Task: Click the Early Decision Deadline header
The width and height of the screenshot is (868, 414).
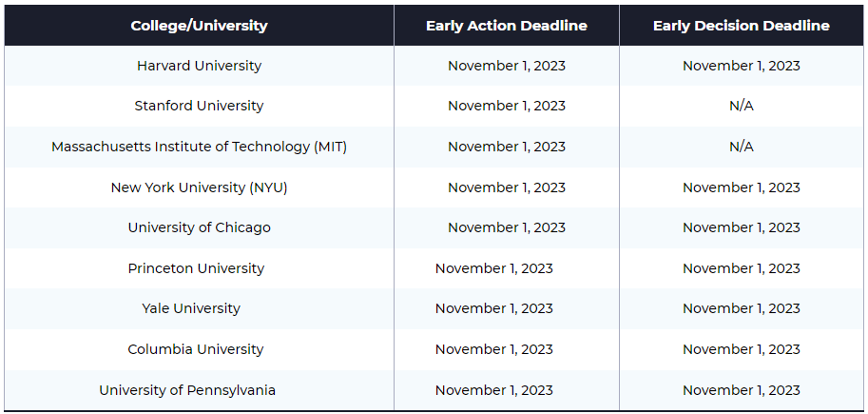Action: pyautogui.click(x=742, y=26)
